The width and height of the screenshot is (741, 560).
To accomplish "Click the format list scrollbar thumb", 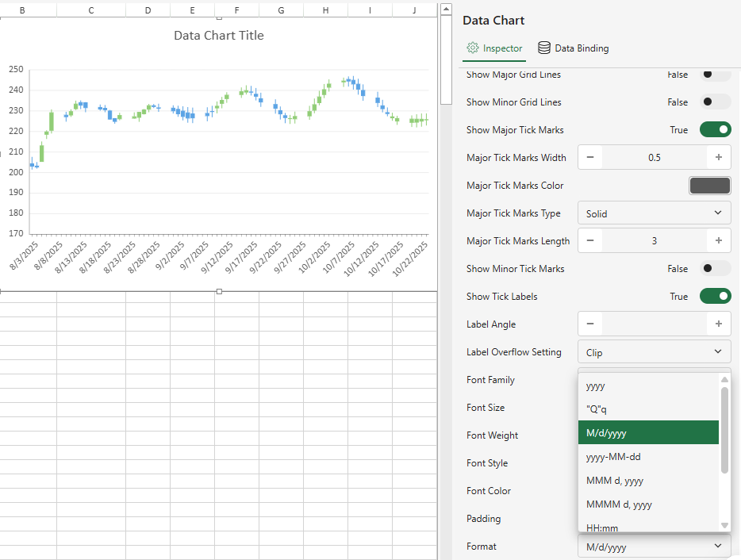I will click(x=724, y=430).
